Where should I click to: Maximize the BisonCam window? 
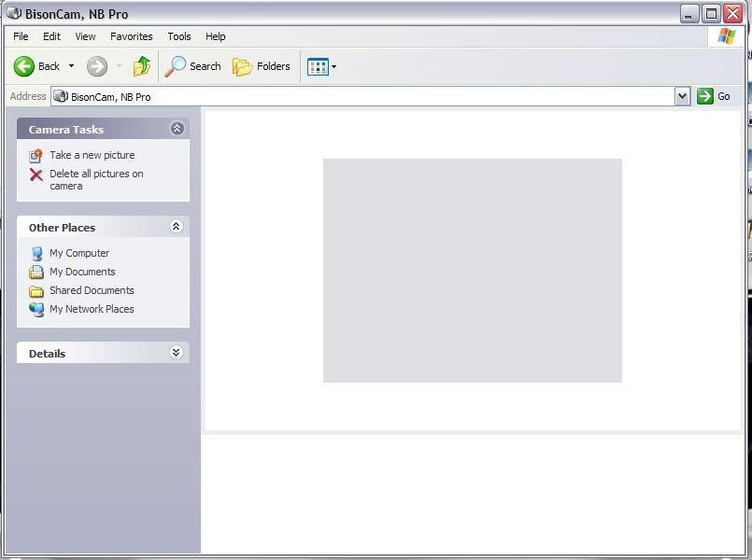coord(711,13)
